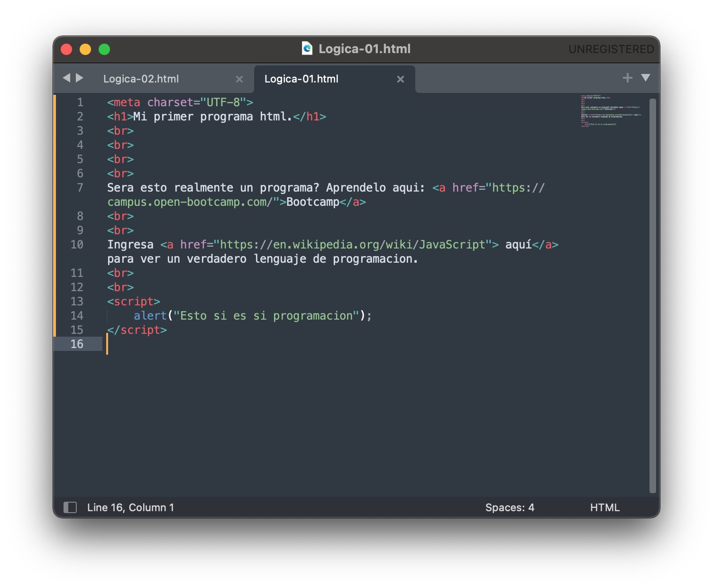Click line number 13 in gutter
This screenshot has width=713, height=588.
[77, 302]
